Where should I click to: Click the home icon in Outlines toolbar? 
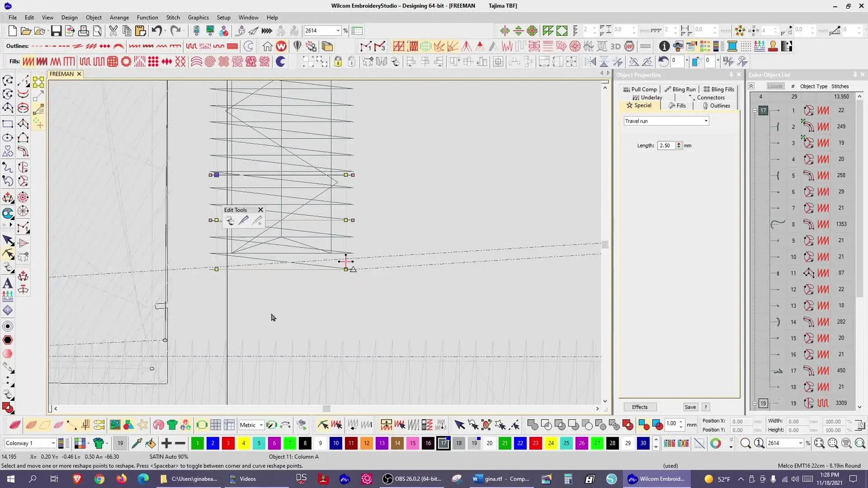pos(267,46)
